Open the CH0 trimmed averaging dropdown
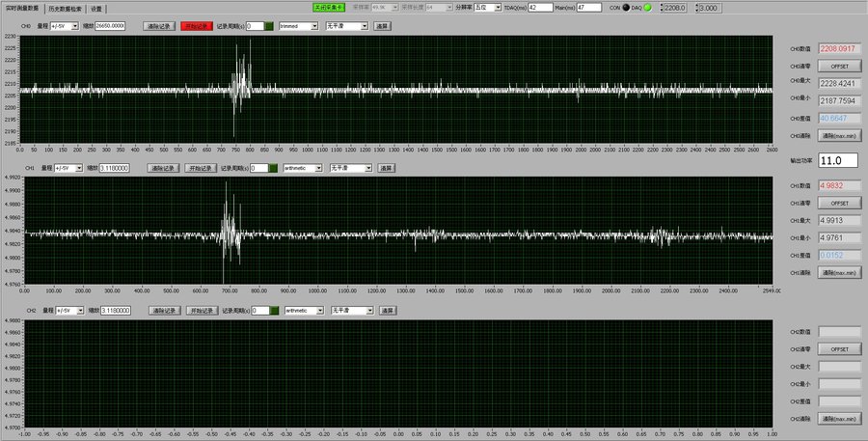Viewport: 868px width, 441px height. [299, 26]
